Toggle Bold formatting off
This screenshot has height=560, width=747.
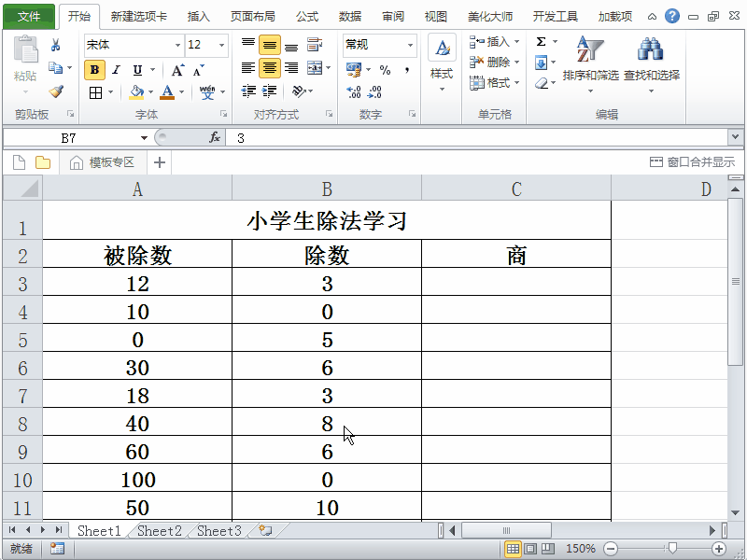coord(93,70)
